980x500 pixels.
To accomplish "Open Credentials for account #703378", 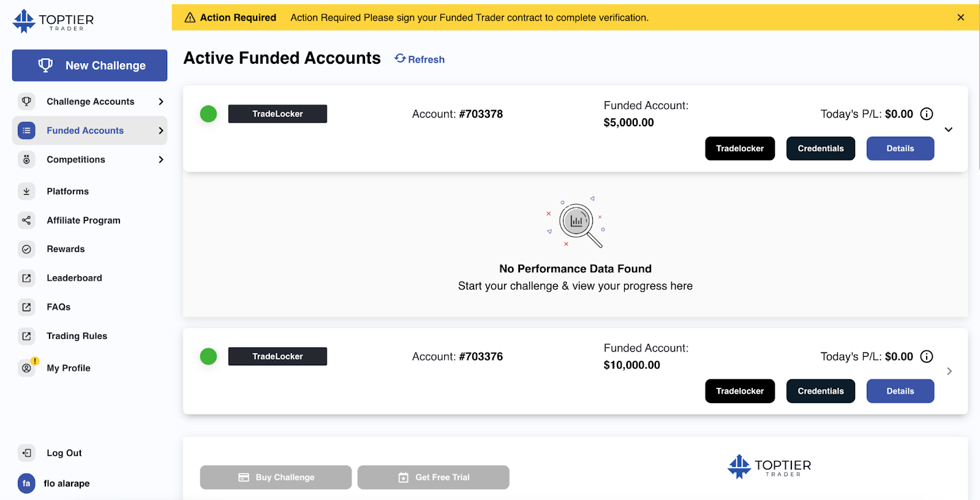I will click(821, 148).
